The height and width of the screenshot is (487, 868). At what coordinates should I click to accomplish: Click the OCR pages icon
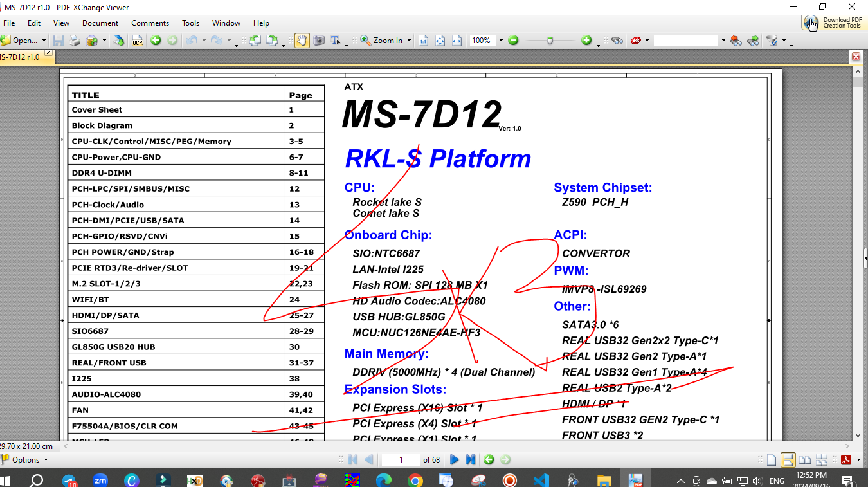[x=138, y=41]
